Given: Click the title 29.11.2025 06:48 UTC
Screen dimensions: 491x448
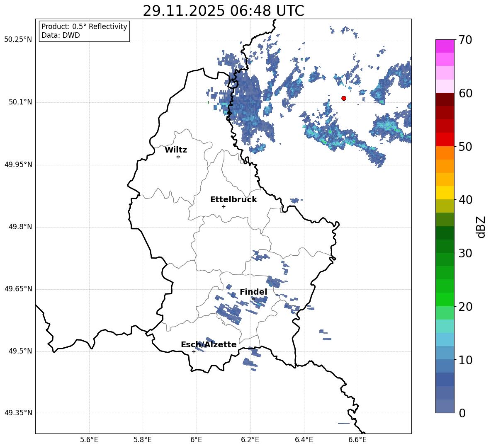Looking at the screenshot, I should (224, 11).
